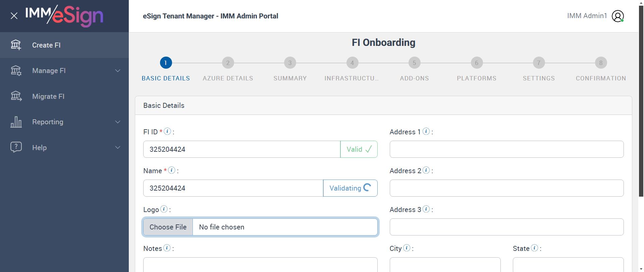Expand the Manage FI submenu chevron
This screenshot has height=272, width=644.
click(x=118, y=71)
